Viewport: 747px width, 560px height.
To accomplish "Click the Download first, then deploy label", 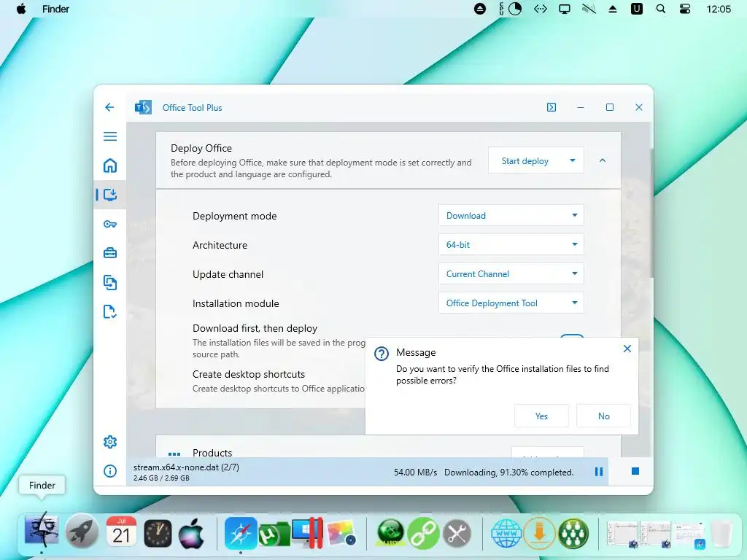I will click(x=255, y=328).
